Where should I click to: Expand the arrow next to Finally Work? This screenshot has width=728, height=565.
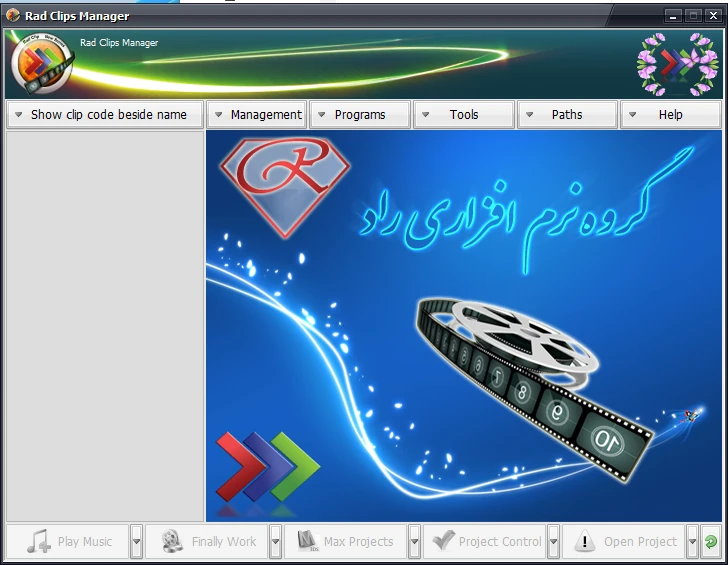tap(275, 542)
